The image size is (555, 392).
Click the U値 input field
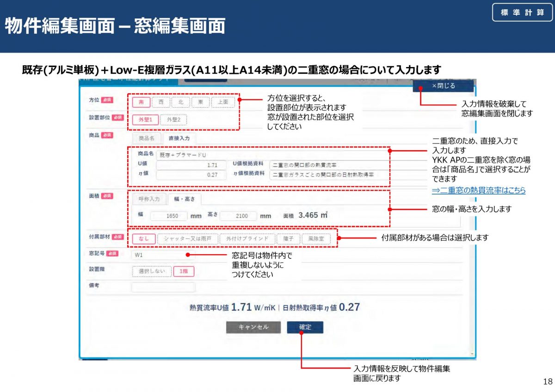tap(191, 165)
